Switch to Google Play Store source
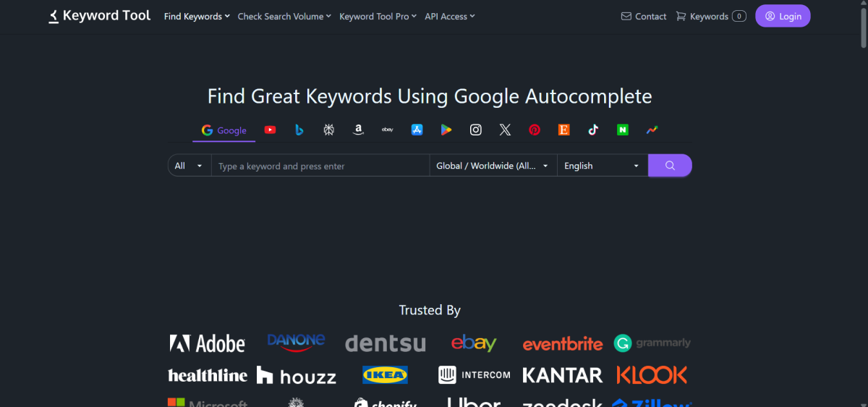The height and width of the screenshot is (407, 868). click(446, 130)
